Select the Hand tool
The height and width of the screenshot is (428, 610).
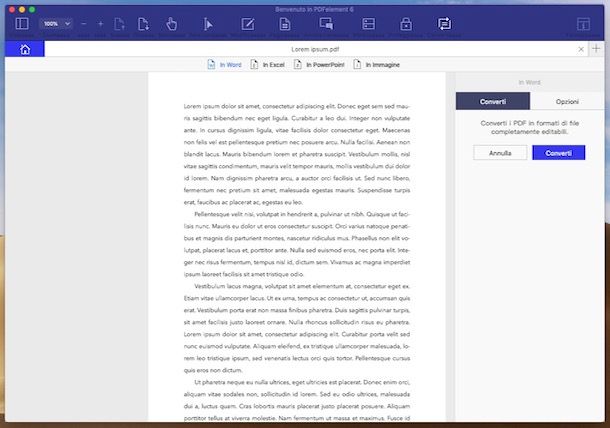tap(172, 24)
